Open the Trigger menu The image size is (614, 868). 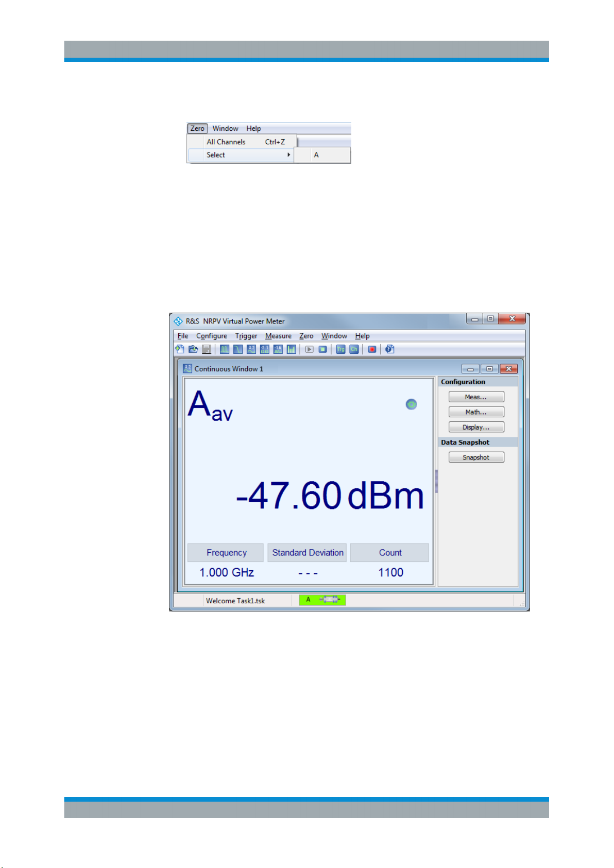[x=246, y=336]
